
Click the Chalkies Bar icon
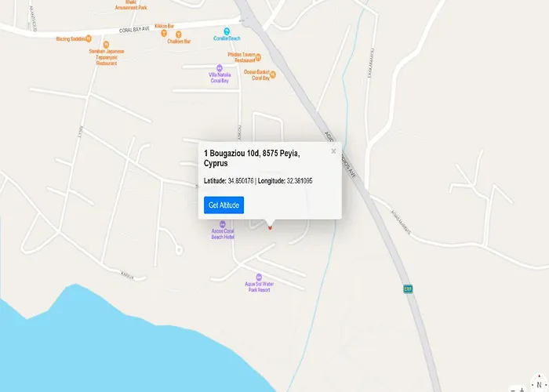point(178,34)
